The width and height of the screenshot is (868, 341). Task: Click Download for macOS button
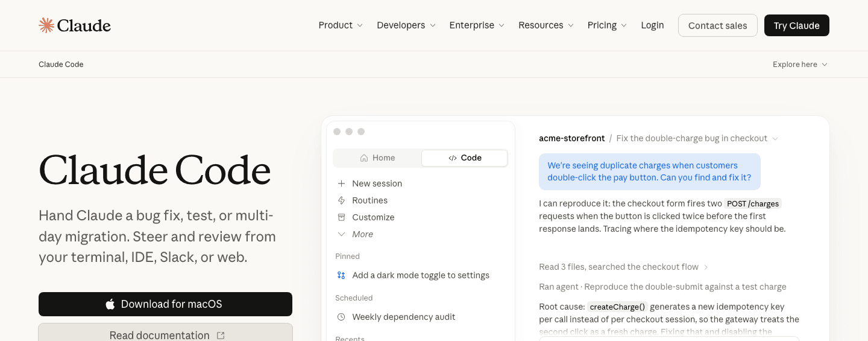coord(165,304)
